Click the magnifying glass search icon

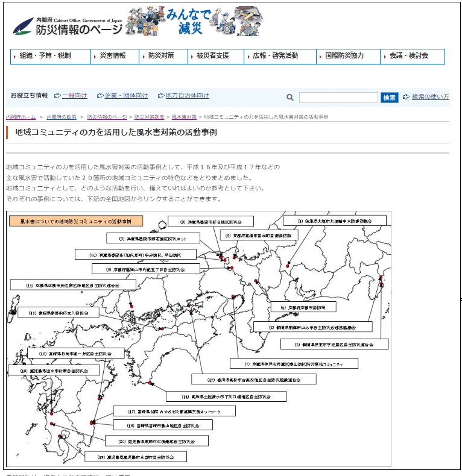point(290,98)
